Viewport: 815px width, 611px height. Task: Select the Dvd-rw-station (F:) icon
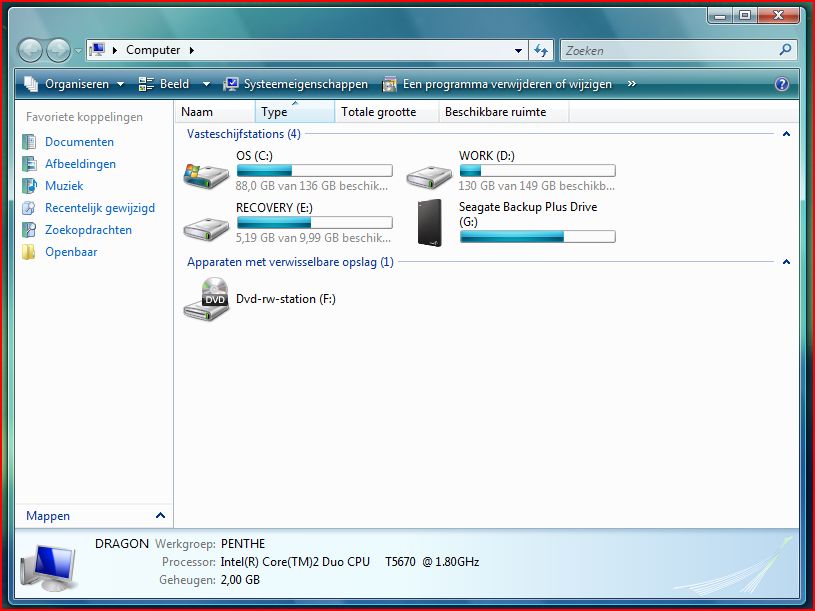[x=206, y=299]
